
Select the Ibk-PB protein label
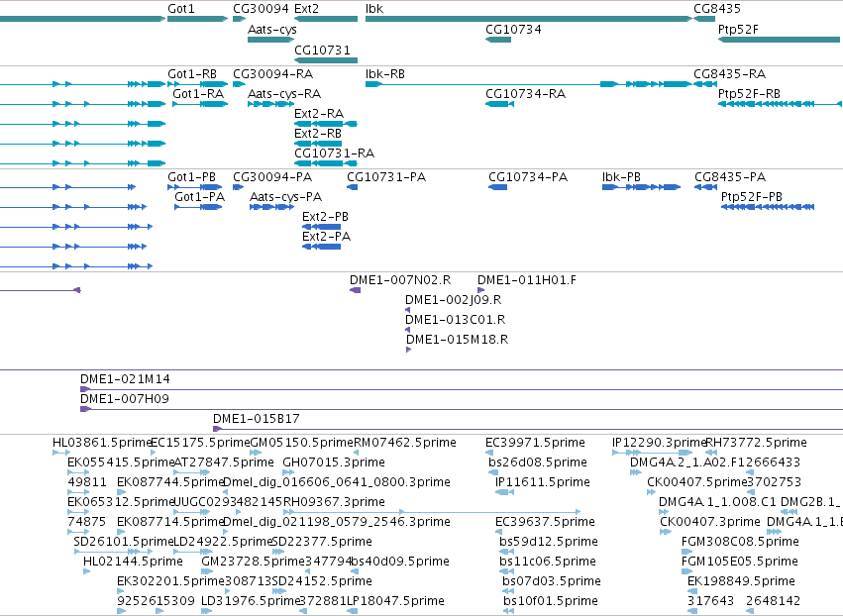[621, 177]
